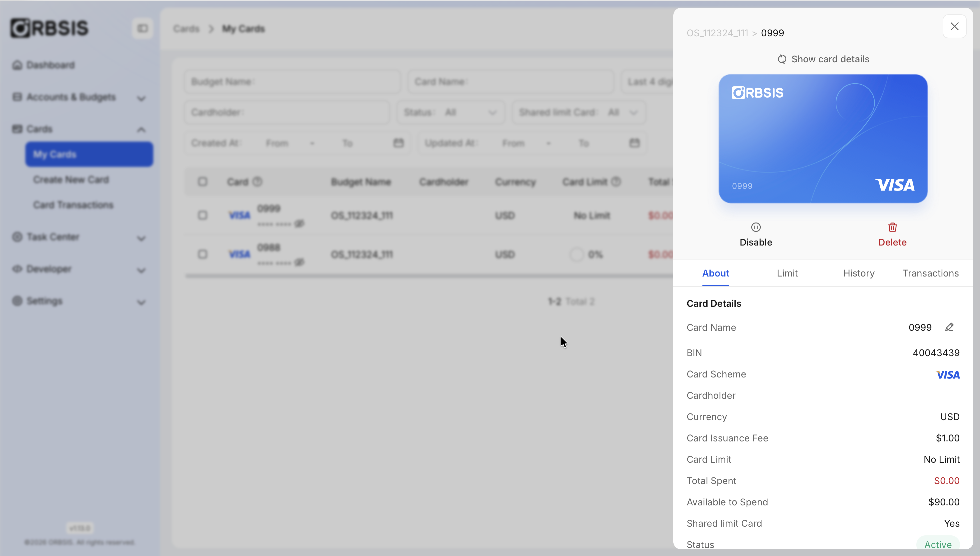Screen dimensions: 980x556
Task: Check the box for card 0988
Action: pyautogui.click(x=202, y=254)
